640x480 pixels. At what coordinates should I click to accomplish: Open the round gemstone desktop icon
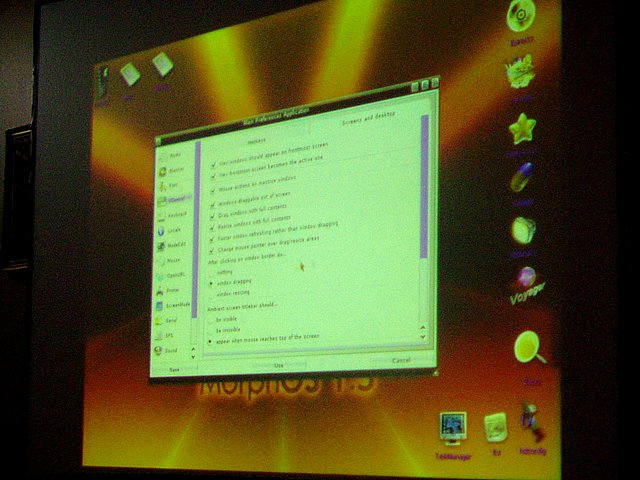point(523,230)
